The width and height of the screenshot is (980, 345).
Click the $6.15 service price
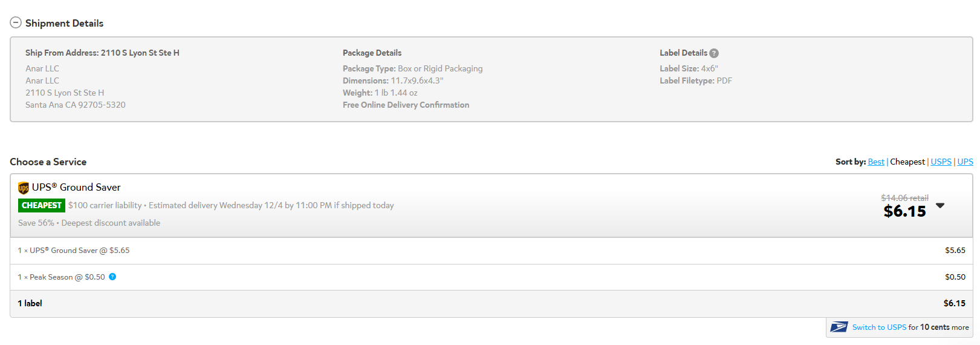pyautogui.click(x=904, y=211)
